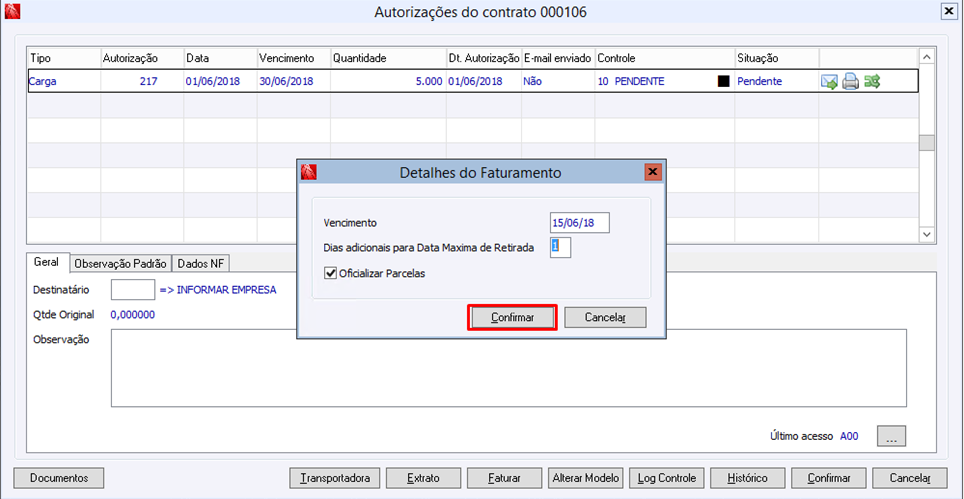The width and height of the screenshot is (964, 499).
Task: Click the Data column header
Action: coord(220,58)
